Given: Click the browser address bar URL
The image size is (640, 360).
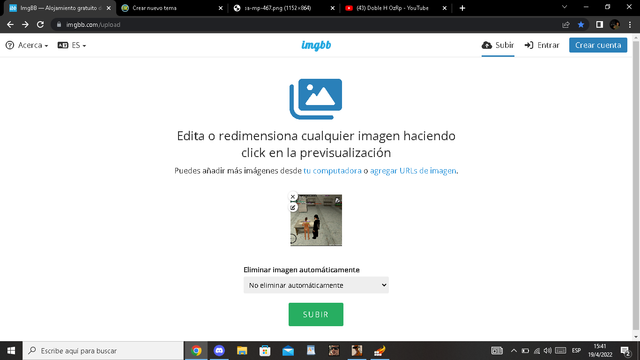Looking at the screenshot, I should coord(93,24).
